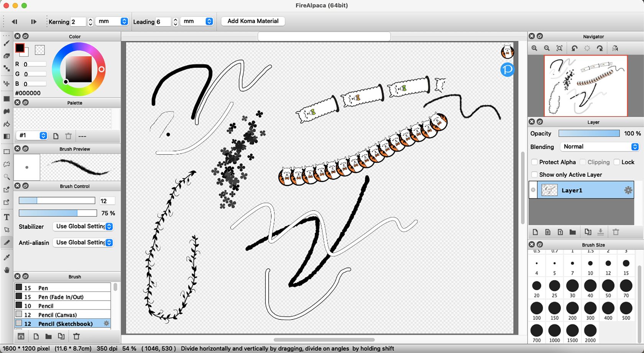Screen dimensions: 644x353
Task: Select the Eraser tool
Action: coord(7,56)
